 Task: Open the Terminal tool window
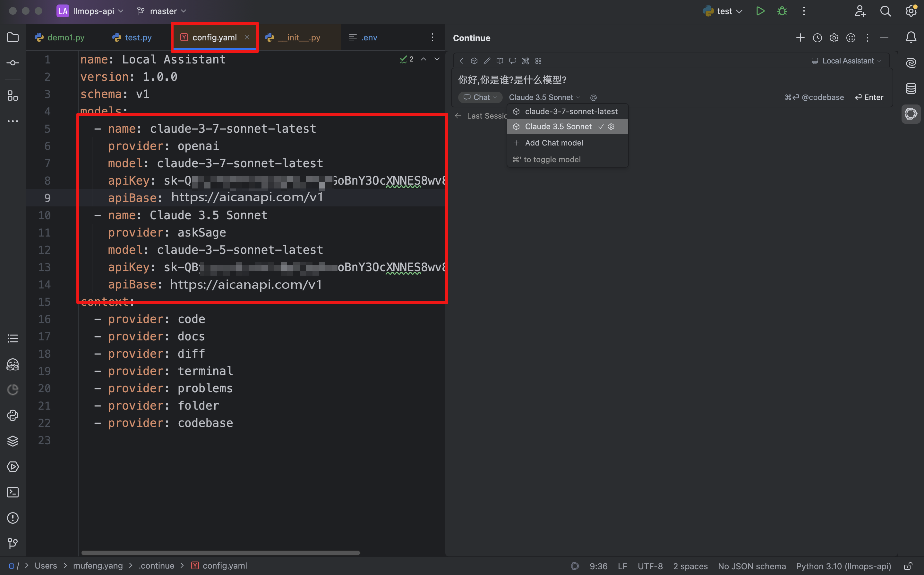tap(13, 492)
